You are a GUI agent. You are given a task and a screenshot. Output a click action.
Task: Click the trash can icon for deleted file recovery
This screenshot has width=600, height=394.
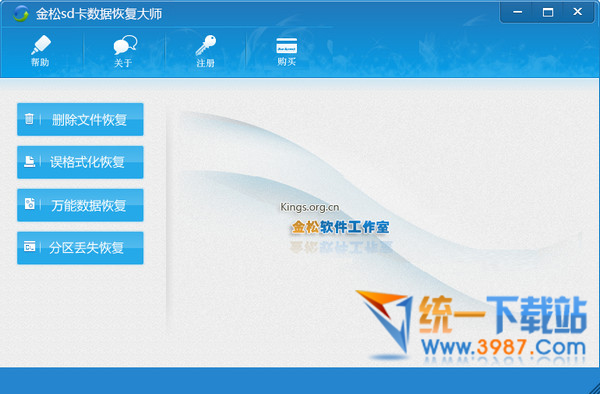click(29, 119)
